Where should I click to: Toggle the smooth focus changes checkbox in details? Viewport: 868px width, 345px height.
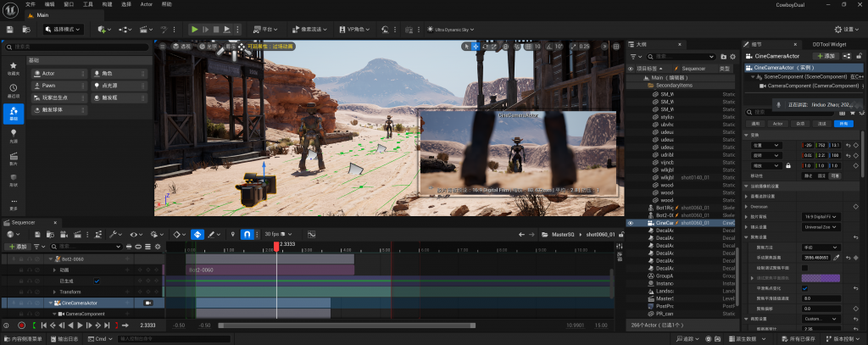coord(804,288)
